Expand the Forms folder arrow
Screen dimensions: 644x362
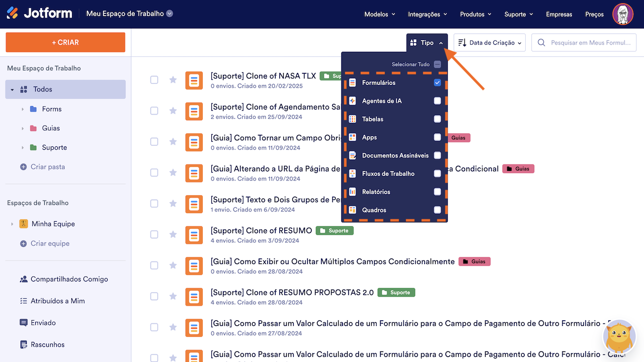[22, 109]
